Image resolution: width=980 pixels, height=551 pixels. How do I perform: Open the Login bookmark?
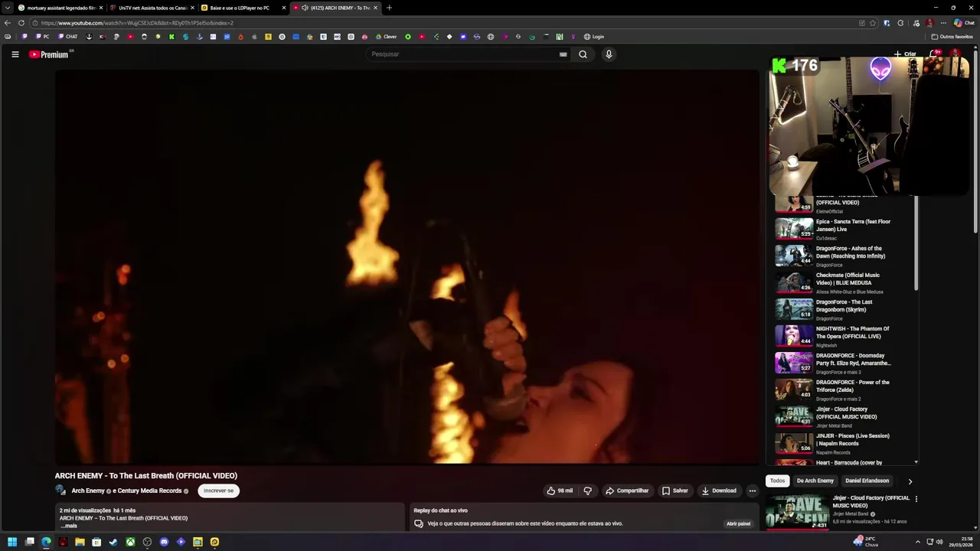pos(594,37)
